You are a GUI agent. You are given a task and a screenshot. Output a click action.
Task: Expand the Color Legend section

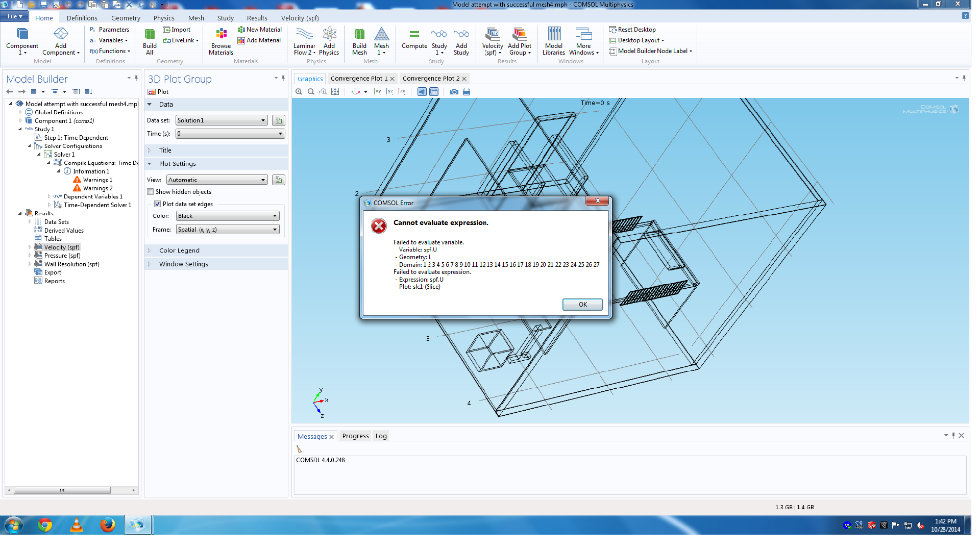179,251
